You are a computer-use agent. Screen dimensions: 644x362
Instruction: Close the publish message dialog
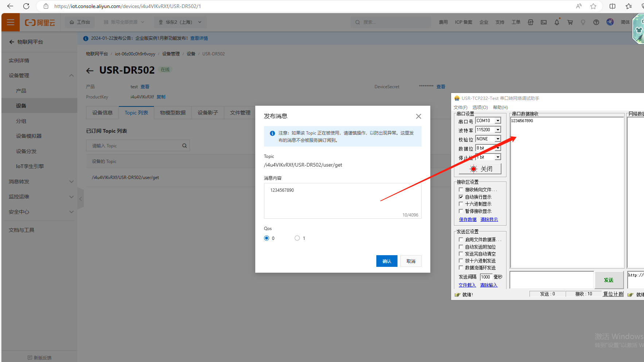pyautogui.click(x=418, y=116)
